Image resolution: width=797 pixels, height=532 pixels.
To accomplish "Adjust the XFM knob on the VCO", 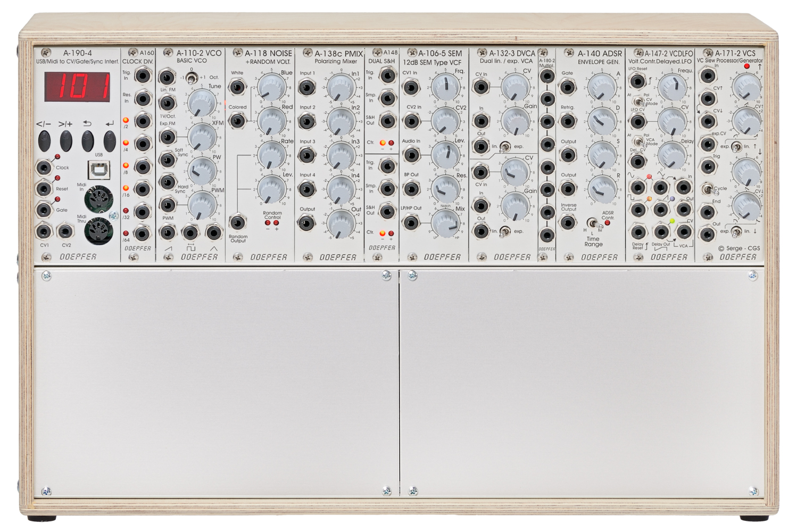I will [x=202, y=137].
